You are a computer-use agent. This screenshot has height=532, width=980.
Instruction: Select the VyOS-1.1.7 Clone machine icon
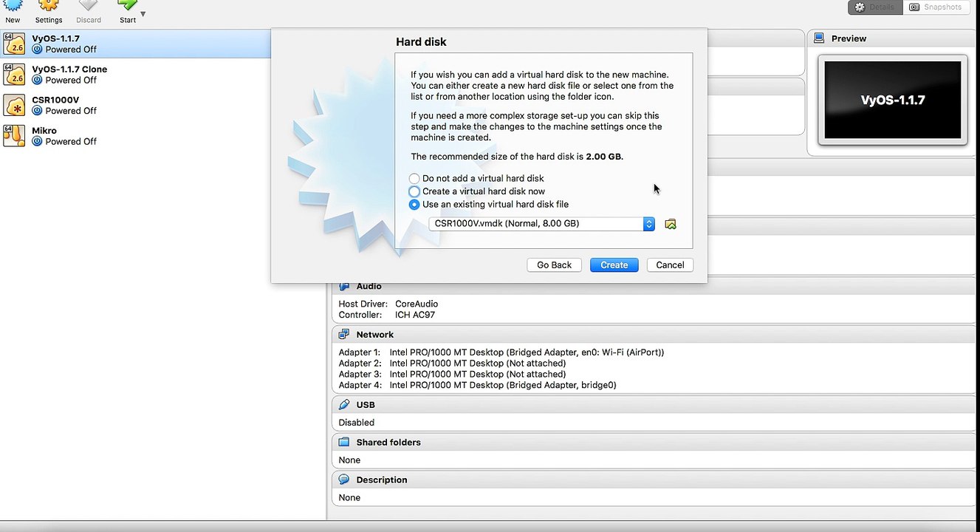(14, 75)
